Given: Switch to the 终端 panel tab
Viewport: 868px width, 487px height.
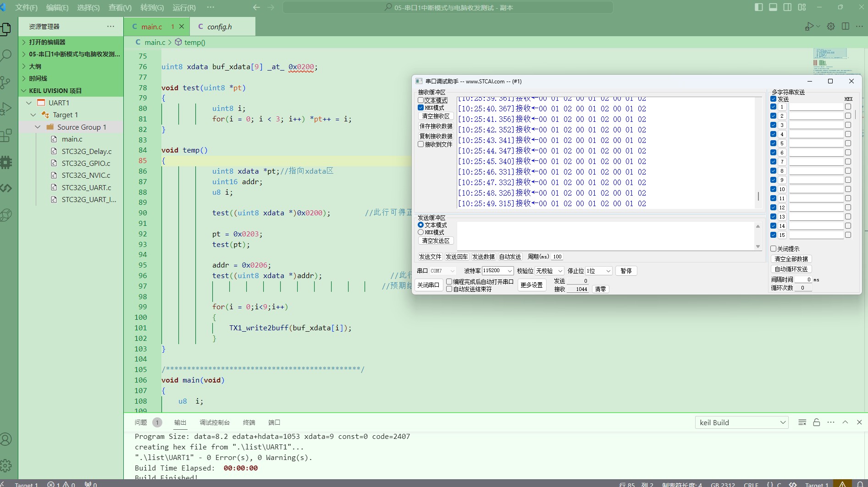Looking at the screenshot, I should (249, 422).
